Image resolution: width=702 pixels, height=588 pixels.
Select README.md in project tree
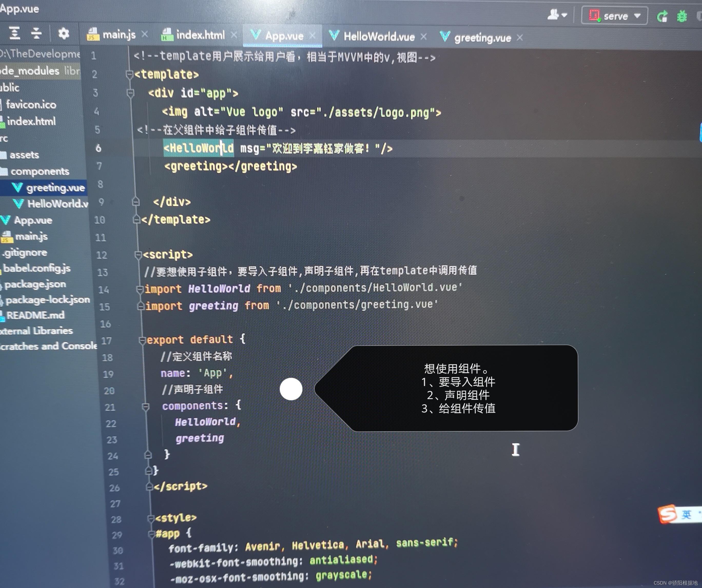click(32, 315)
